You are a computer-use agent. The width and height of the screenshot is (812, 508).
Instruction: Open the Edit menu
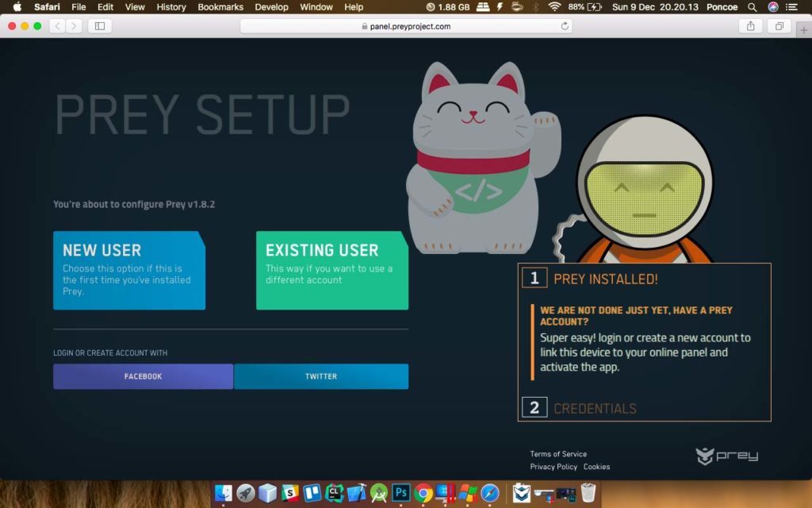click(105, 6)
